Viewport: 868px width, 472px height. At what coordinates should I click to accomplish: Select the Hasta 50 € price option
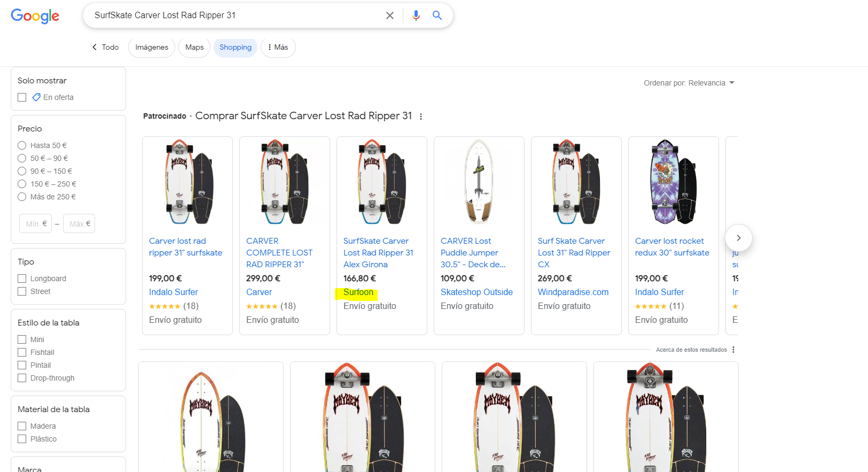pyautogui.click(x=22, y=145)
